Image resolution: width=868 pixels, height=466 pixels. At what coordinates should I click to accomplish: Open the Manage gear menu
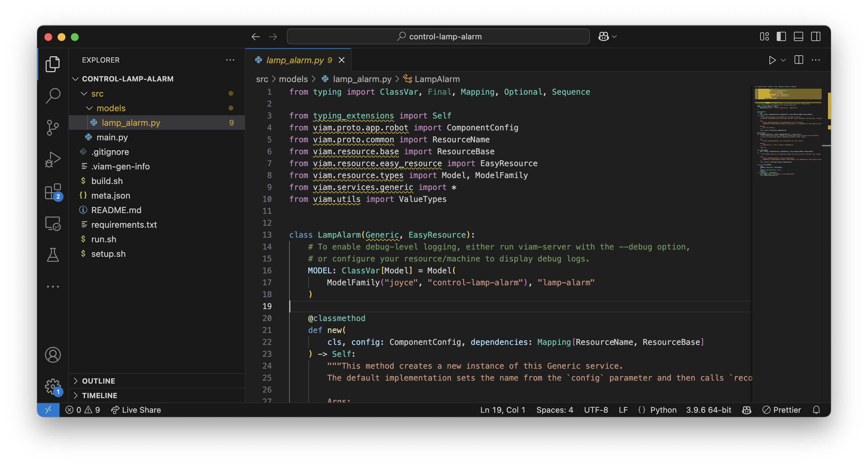tap(53, 387)
